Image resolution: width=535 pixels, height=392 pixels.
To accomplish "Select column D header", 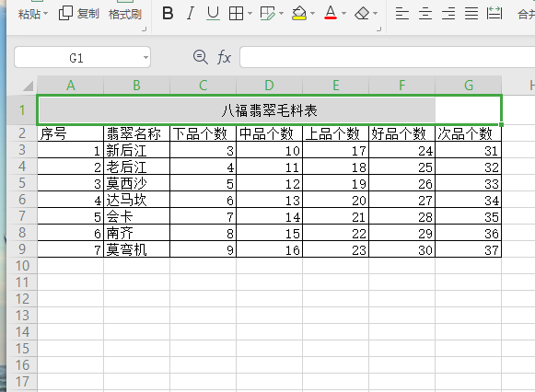I will click(269, 86).
